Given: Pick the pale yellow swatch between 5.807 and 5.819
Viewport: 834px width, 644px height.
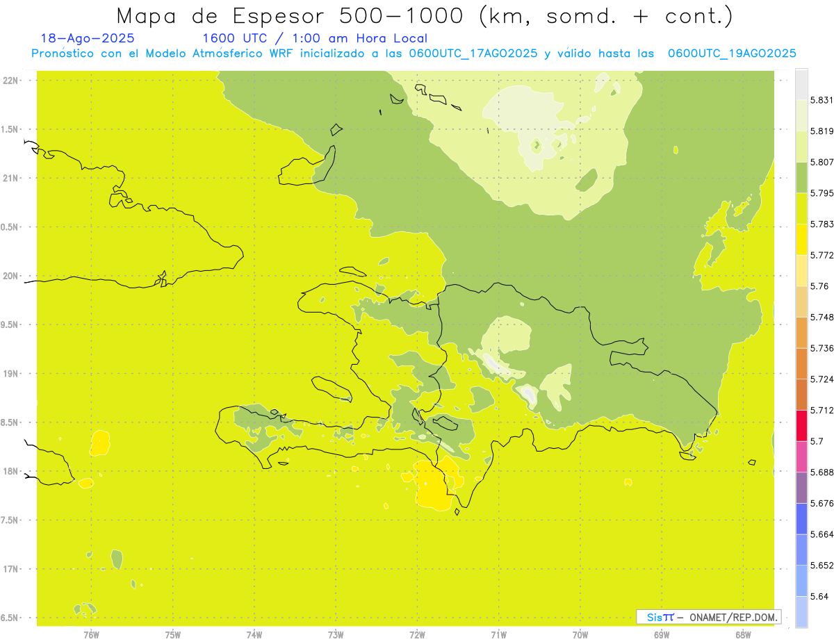Looking at the screenshot, I should 801,147.
